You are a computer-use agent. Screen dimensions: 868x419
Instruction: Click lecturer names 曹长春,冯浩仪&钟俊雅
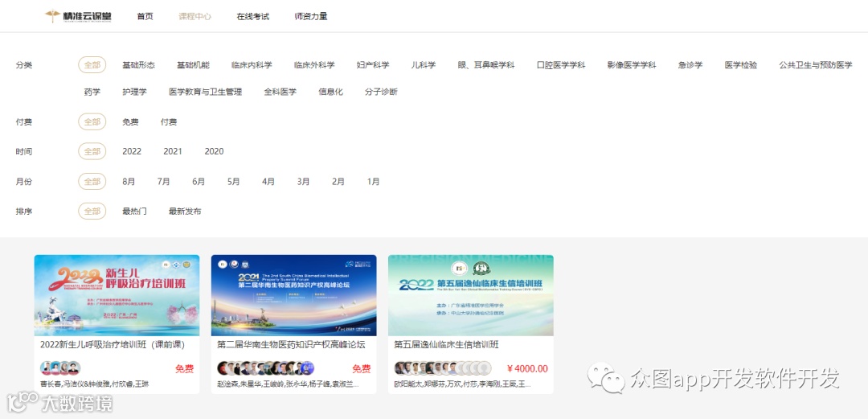tap(94, 384)
